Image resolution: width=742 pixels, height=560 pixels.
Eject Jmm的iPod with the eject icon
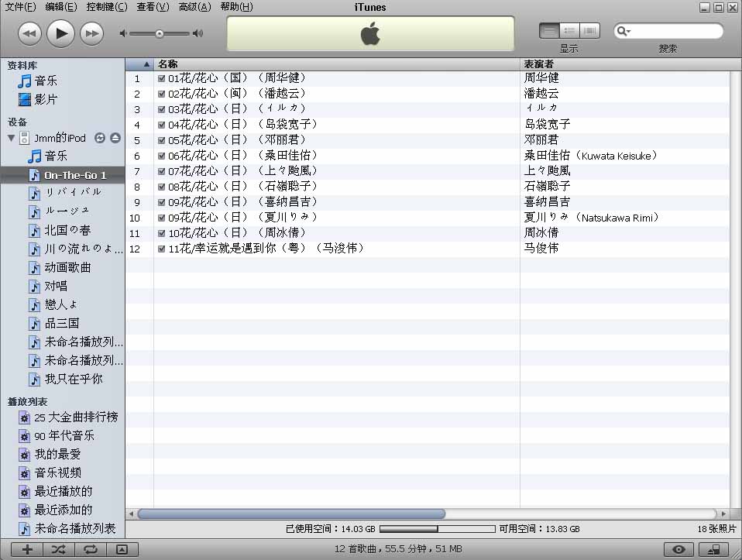coord(115,138)
